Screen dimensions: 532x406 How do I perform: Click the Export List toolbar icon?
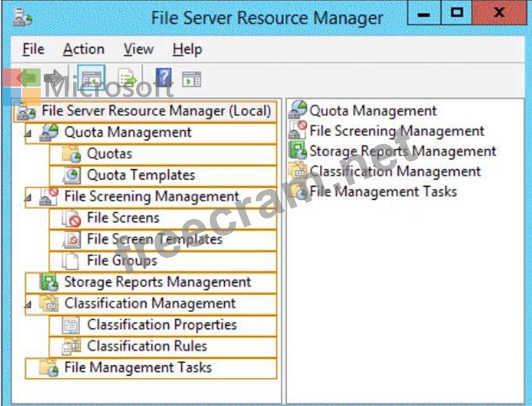click(127, 78)
